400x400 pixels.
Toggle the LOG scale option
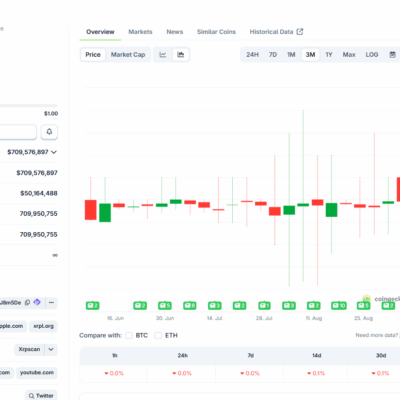[372, 55]
